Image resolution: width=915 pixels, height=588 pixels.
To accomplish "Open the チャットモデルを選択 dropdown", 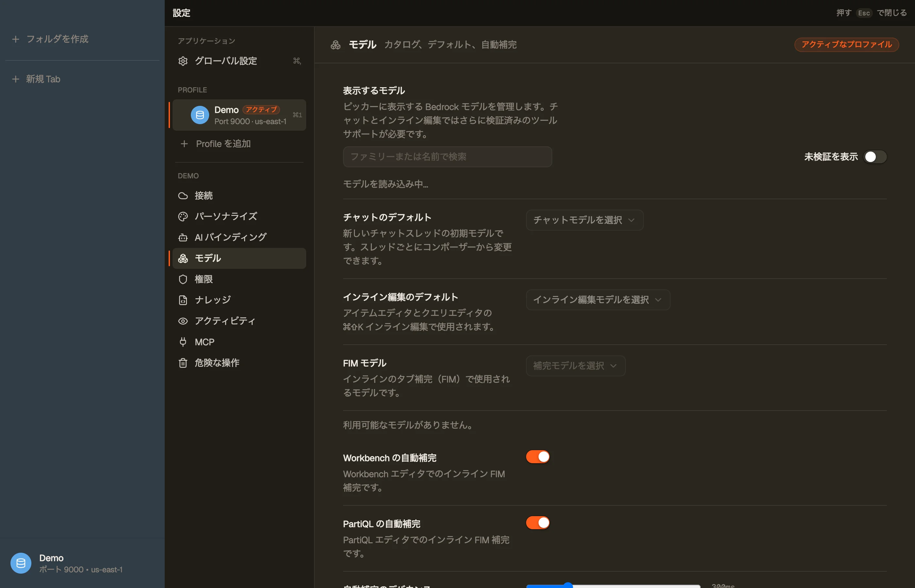I will point(584,220).
